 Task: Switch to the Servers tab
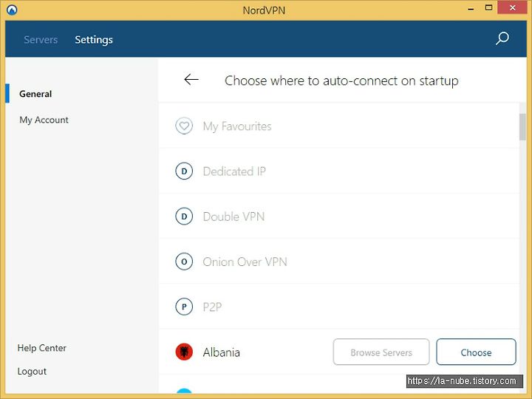click(41, 40)
